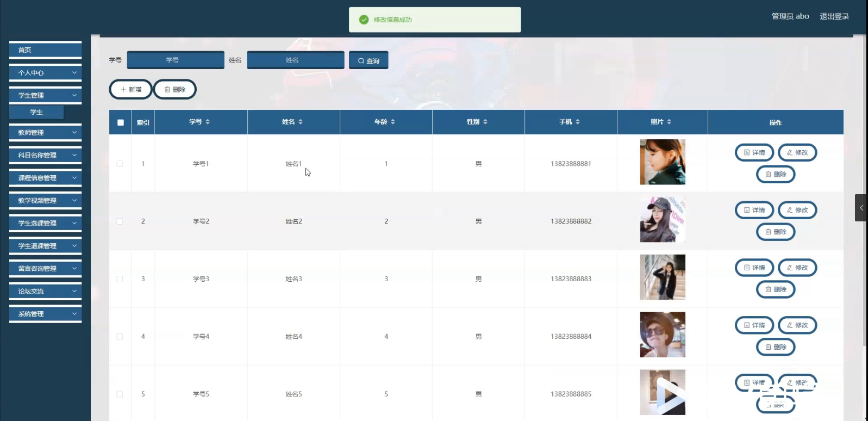
Task: Sort the table by 年龄 column
Action: point(392,122)
